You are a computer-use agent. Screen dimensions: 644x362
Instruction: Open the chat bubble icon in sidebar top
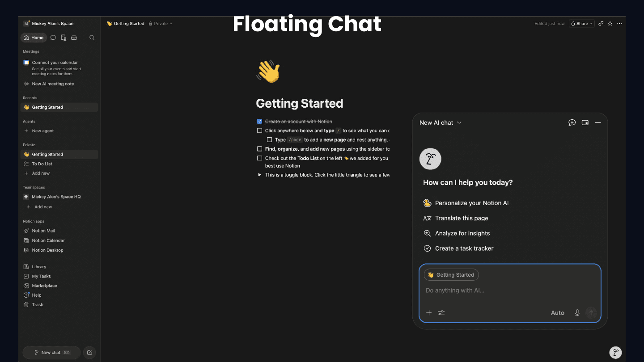tap(53, 38)
